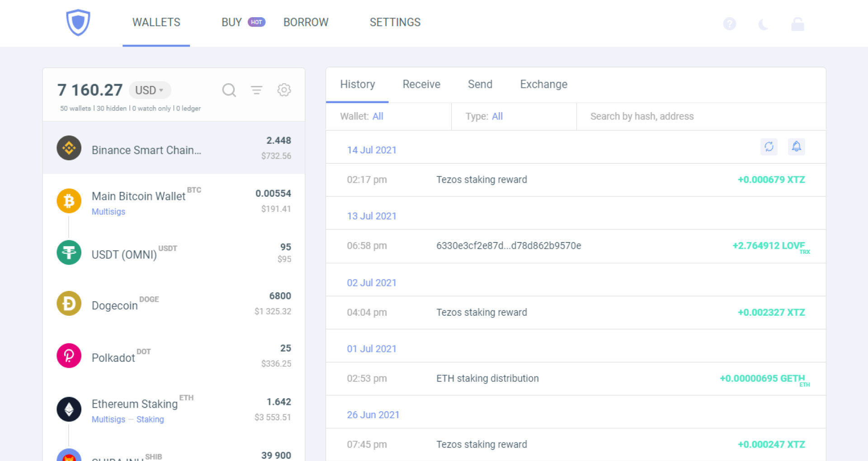Toggle dark mode moon icon
The height and width of the screenshot is (461, 868).
point(764,24)
